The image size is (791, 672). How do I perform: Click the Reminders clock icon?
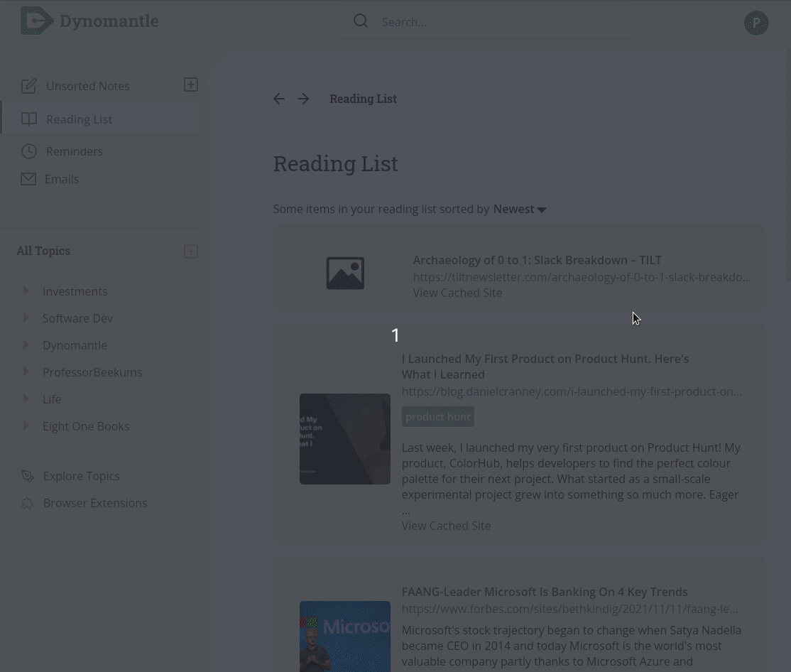tap(28, 151)
